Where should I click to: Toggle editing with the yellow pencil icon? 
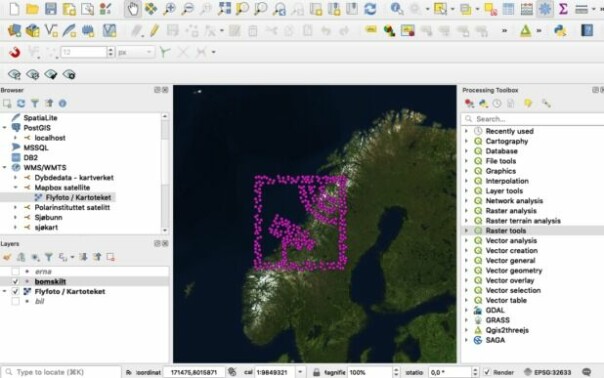(x=154, y=30)
